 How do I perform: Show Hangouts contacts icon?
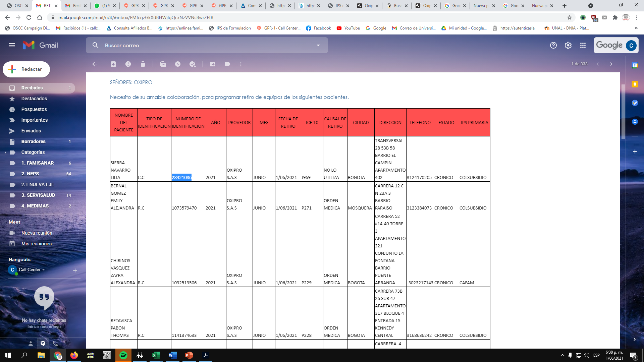31,344
